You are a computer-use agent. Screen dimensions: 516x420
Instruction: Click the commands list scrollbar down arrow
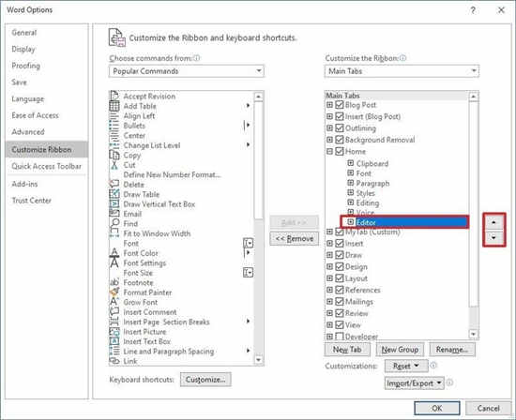tap(259, 360)
